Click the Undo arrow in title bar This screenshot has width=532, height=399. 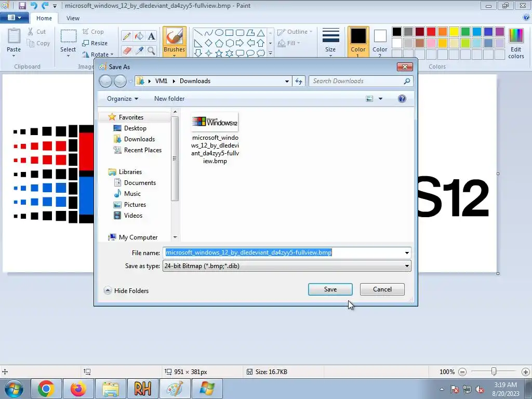coord(34,6)
